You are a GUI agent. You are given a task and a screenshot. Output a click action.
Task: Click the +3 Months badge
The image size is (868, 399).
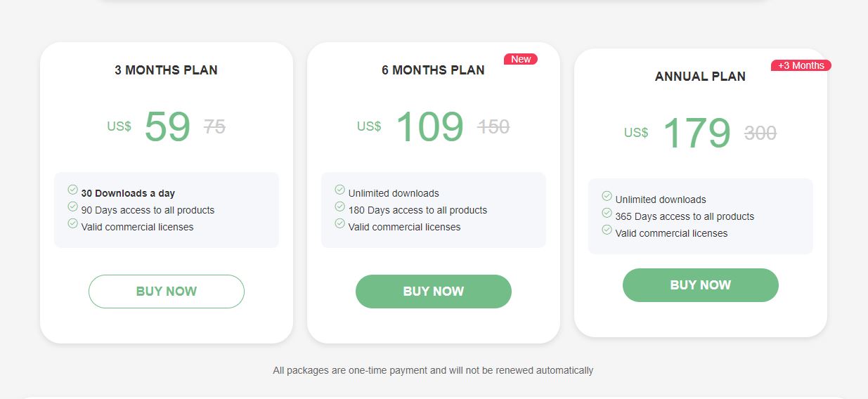[x=801, y=65]
